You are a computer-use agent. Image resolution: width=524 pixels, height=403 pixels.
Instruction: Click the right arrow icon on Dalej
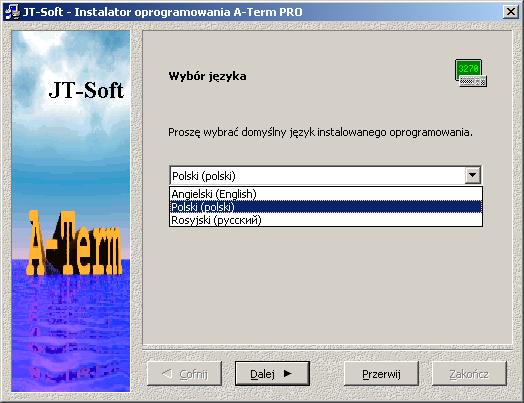tap(288, 373)
